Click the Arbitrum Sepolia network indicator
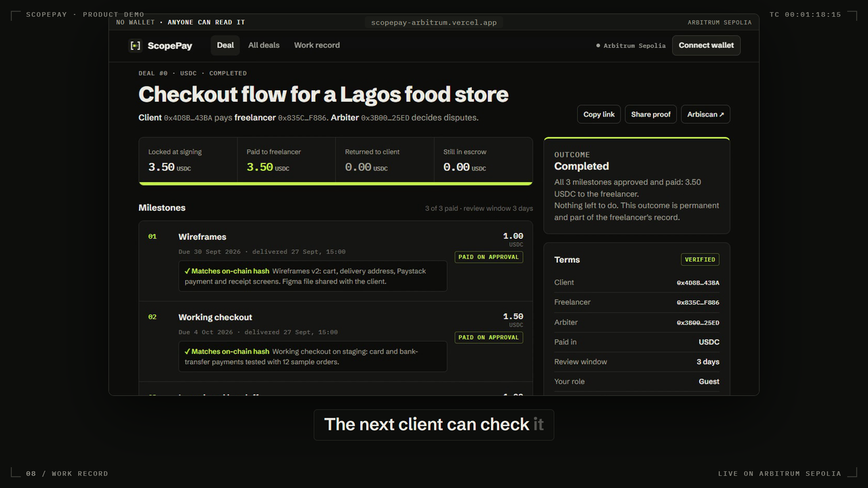 (631, 45)
